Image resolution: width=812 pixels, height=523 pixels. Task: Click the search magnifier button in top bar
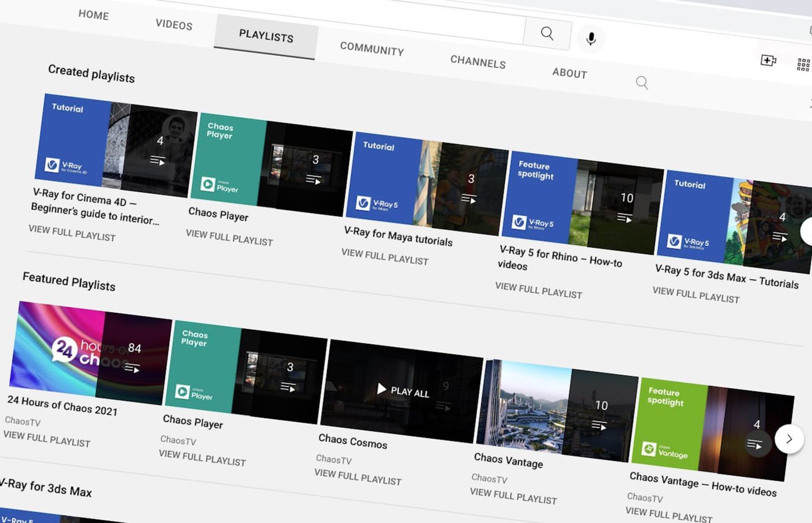coord(547,33)
